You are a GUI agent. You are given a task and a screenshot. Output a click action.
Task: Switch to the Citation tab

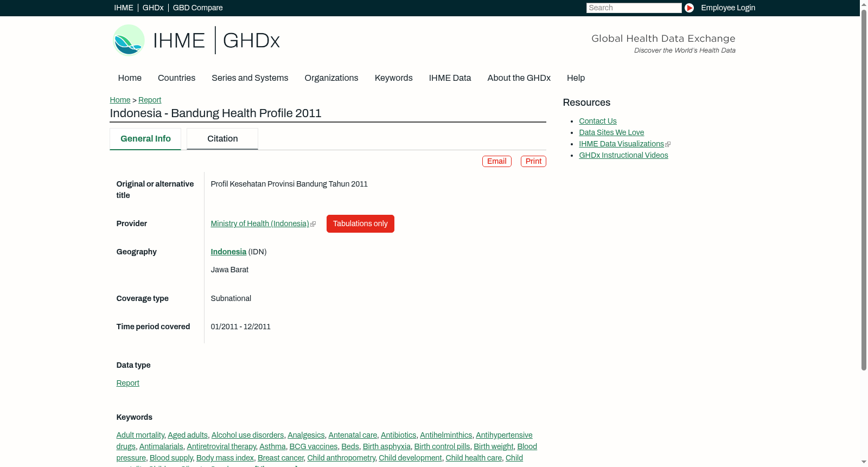222,139
